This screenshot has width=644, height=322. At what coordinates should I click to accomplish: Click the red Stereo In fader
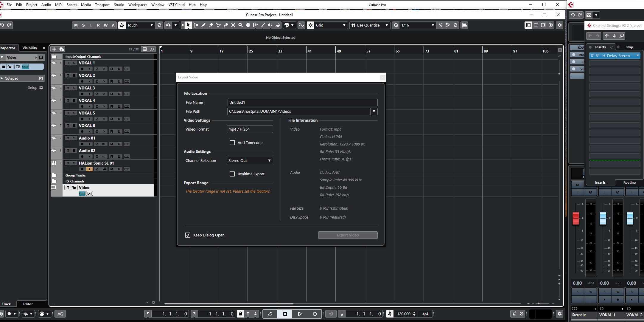point(575,218)
